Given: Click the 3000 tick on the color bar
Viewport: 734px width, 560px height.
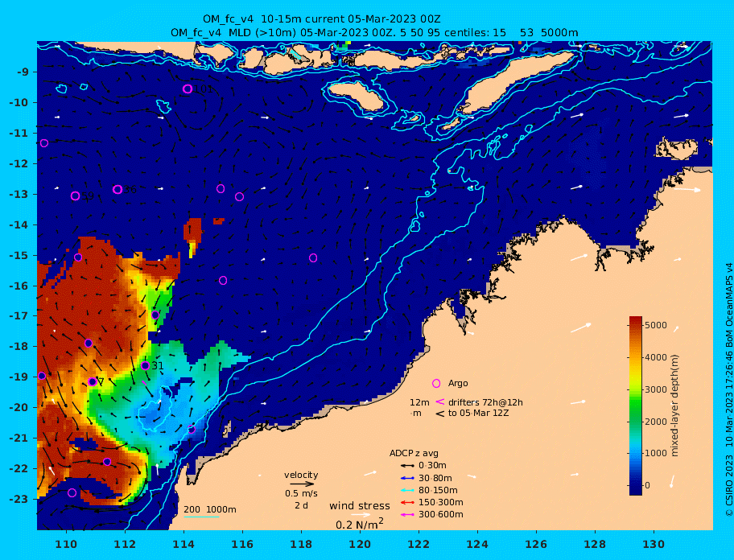Looking at the screenshot, I should (656, 389).
